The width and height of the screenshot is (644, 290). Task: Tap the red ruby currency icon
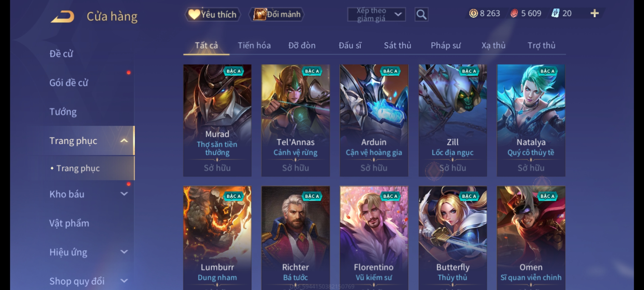[514, 13]
